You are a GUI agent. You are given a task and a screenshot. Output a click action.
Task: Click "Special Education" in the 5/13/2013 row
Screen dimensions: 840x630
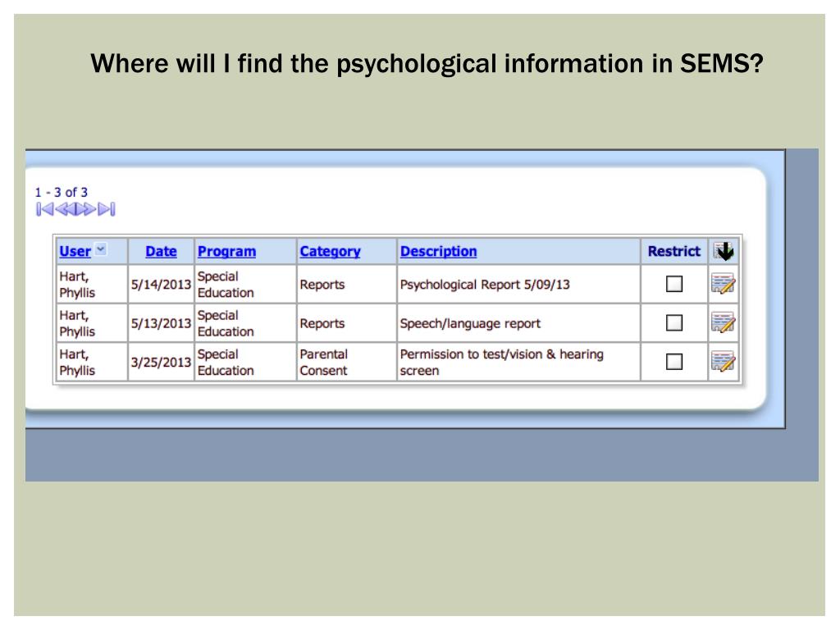point(226,323)
